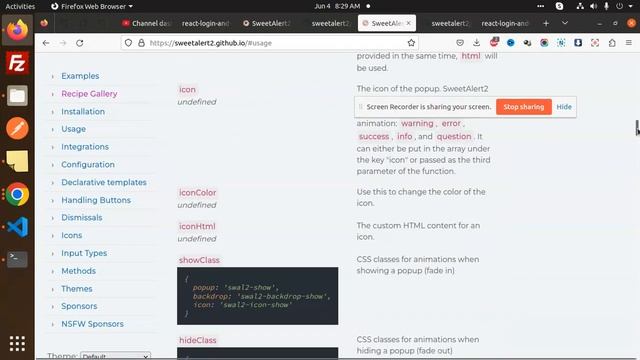Screen dimensions: 640x360
Task: Click the icon parameter name
Action: (x=187, y=89)
